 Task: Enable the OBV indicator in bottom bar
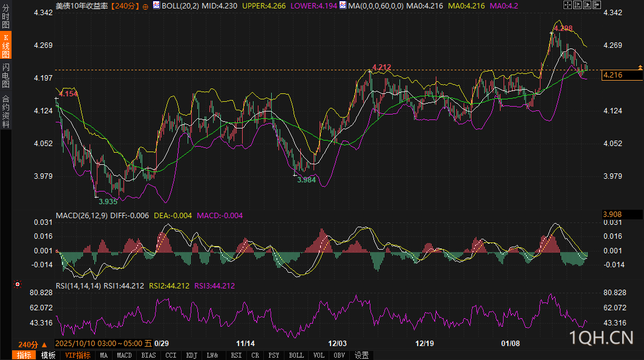pyautogui.click(x=340, y=355)
